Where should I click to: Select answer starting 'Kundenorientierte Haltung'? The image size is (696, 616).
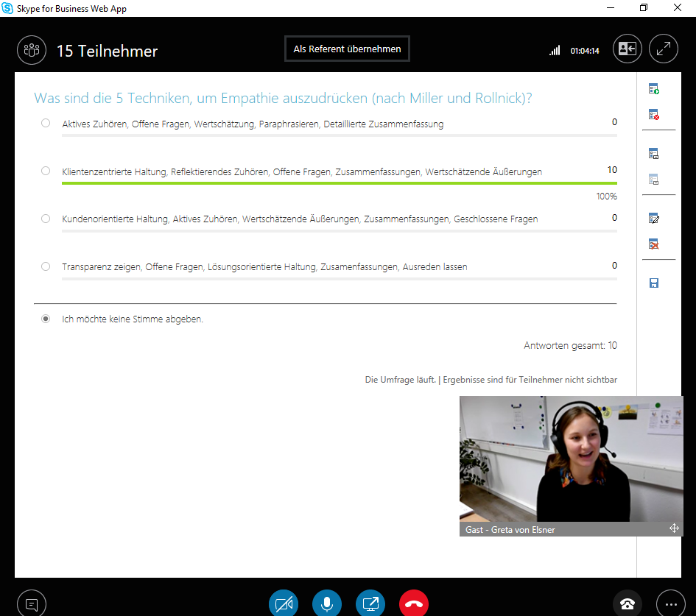pyautogui.click(x=46, y=219)
